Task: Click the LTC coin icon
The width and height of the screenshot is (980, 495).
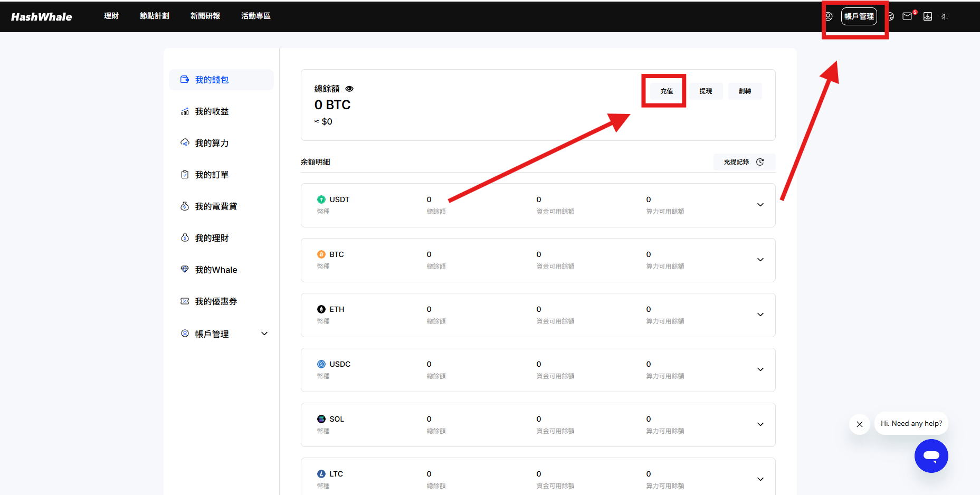Action: pyautogui.click(x=321, y=474)
